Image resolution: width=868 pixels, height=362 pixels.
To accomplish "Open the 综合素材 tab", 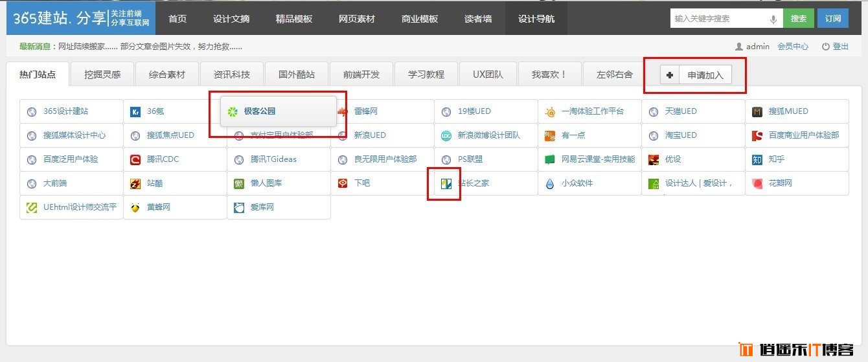I will click(x=167, y=74).
